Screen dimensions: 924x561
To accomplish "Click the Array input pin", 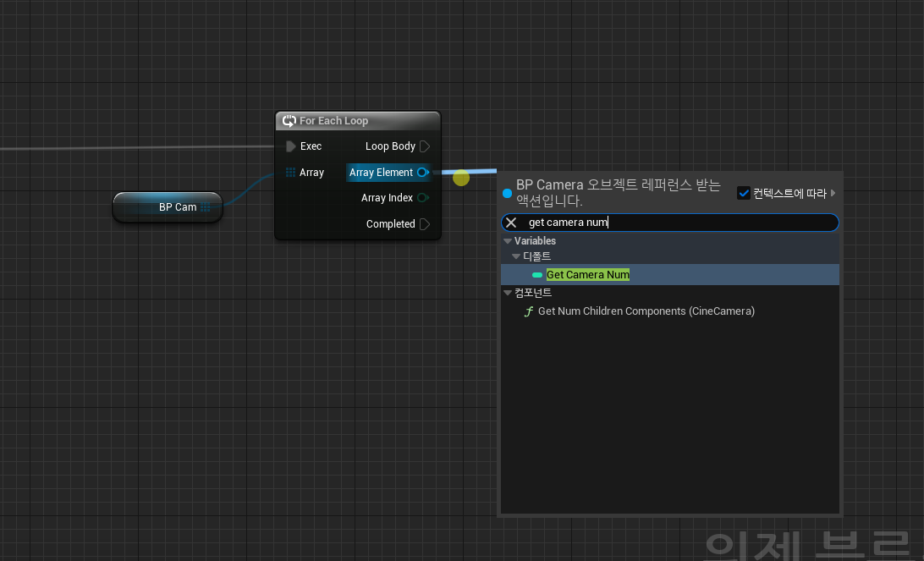I will click(x=290, y=172).
